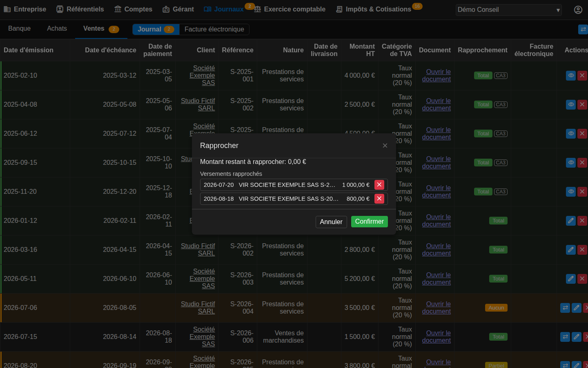Switch to Facture électronique view
Image resolution: width=588 pixels, height=368 pixels.
tap(214, 29)
